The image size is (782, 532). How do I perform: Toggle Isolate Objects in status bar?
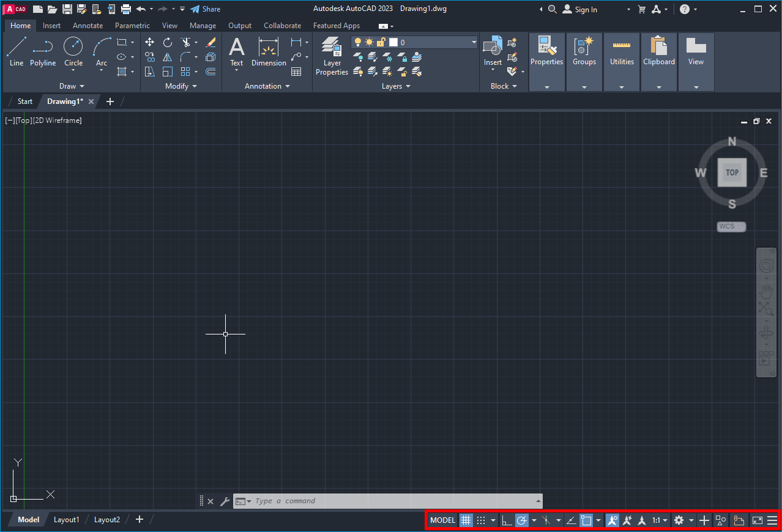coord(721,520)
